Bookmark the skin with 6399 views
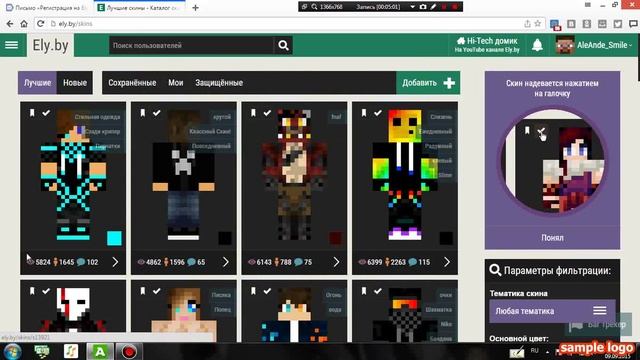The height and width of the screenshot is (360, 640). click(364, 113)
